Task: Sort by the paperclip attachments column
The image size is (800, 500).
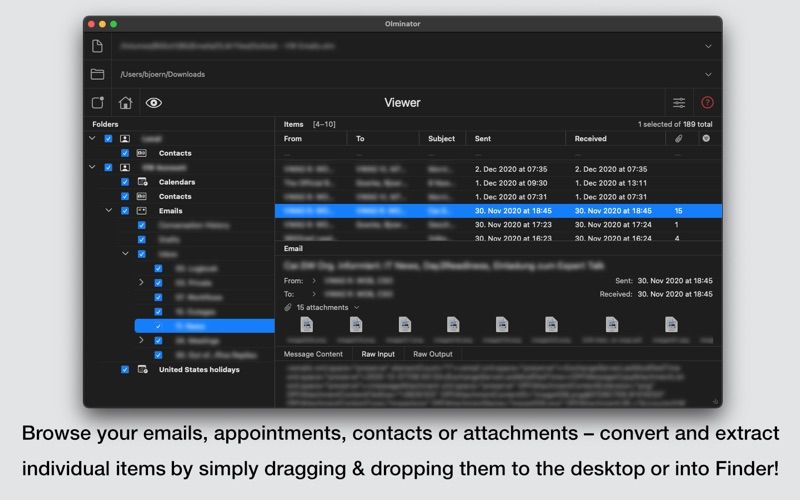Action: [x=679, y=138]
